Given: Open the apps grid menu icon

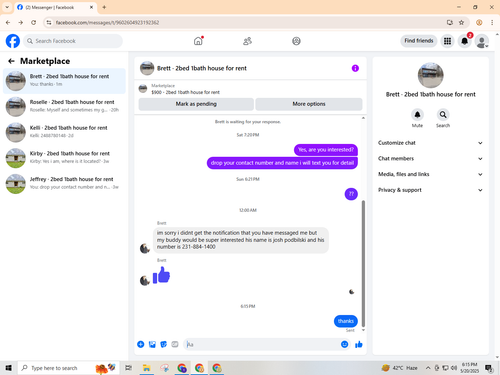Looking at the screenshot, I should coord(447,41).
